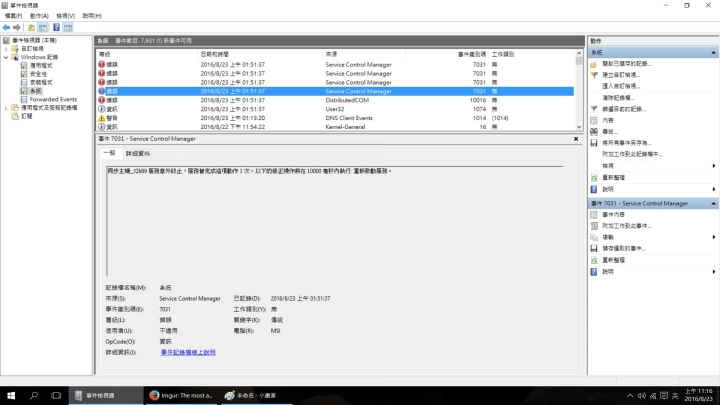The width and height of the screenshot is (720, 405).
Task: Click the filter current log funnel icon
Action: coord(594,109)
